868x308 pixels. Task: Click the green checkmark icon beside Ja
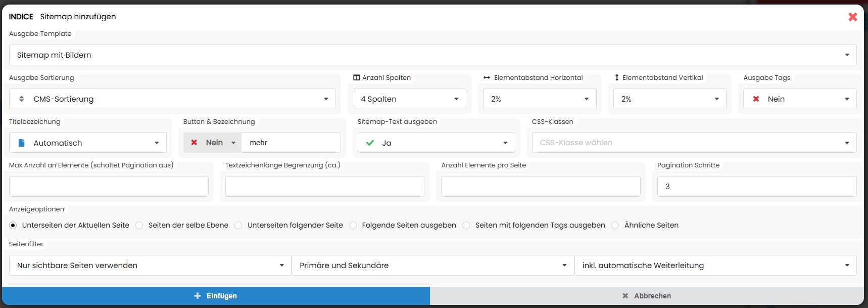tap(370, 143)
